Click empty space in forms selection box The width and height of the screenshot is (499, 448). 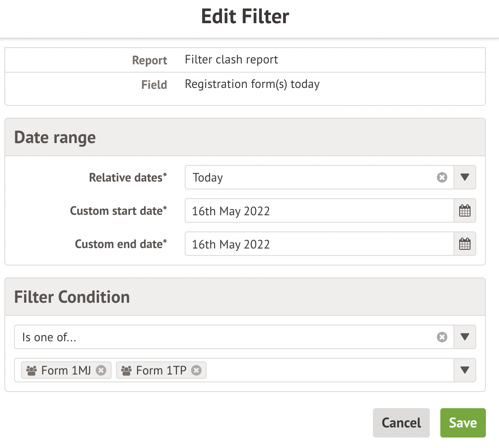pos(328,371)
